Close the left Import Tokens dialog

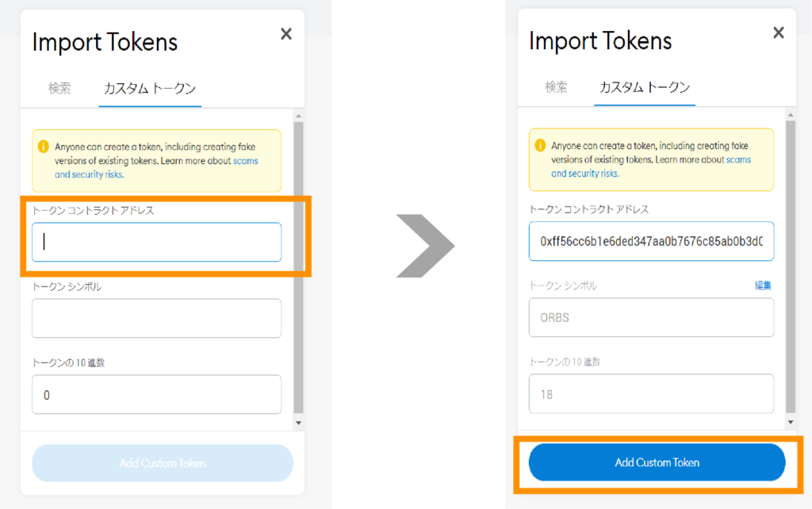[x=286, y=33]
